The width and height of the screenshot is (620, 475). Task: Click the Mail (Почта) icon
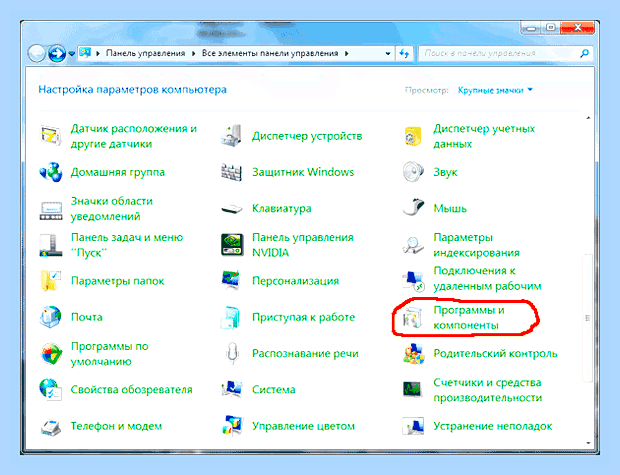coord(51,317)
